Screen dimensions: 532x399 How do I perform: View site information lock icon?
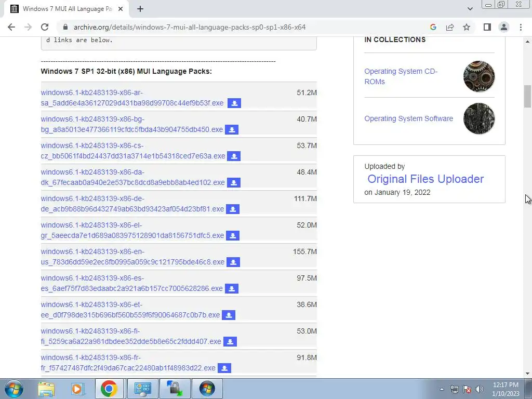coord(65,27)
